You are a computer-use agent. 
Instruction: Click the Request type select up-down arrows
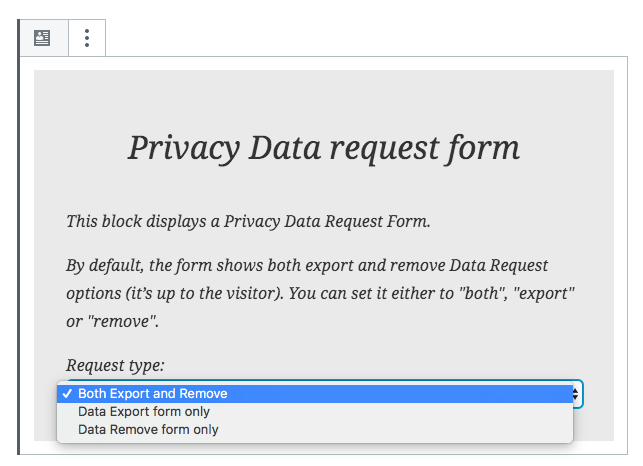[575, 394]
